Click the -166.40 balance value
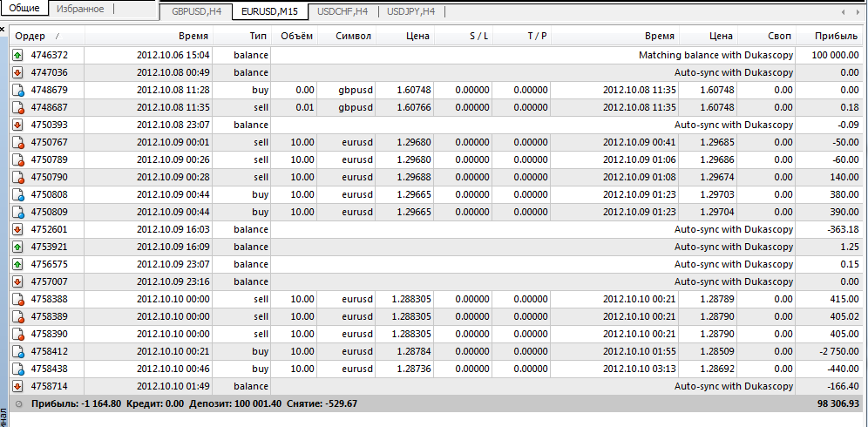Viewport: 868px width, 427px height. click(x=843, y=387)
